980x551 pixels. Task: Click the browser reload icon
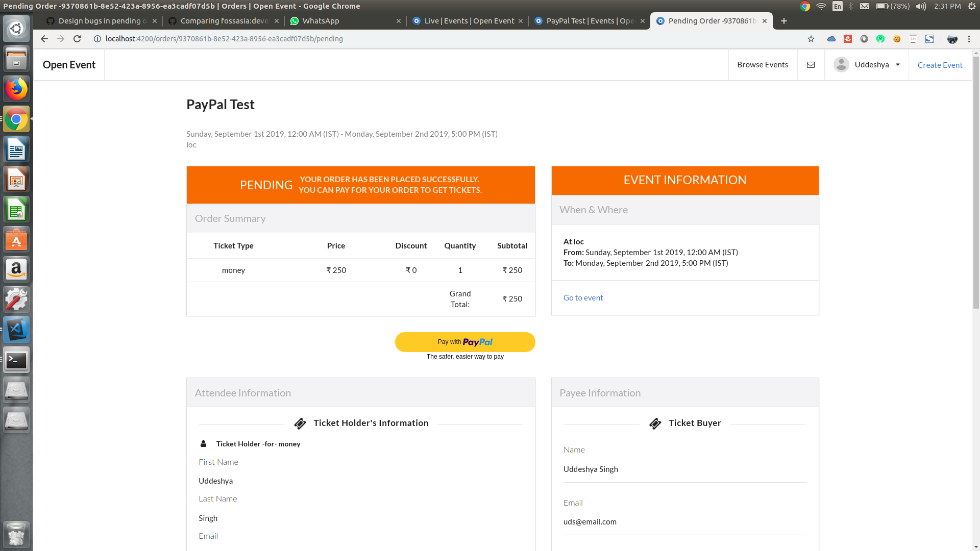click(x=77, y=39)
